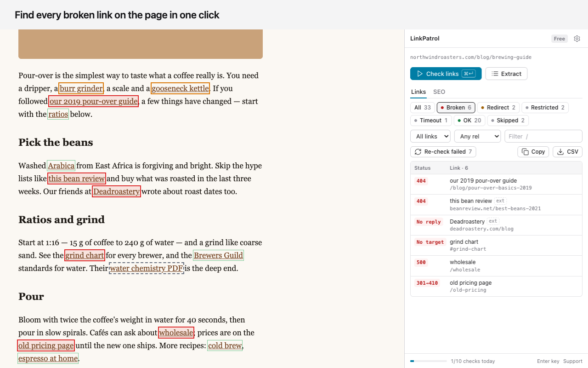Click the Enter key link

[548, 362]
